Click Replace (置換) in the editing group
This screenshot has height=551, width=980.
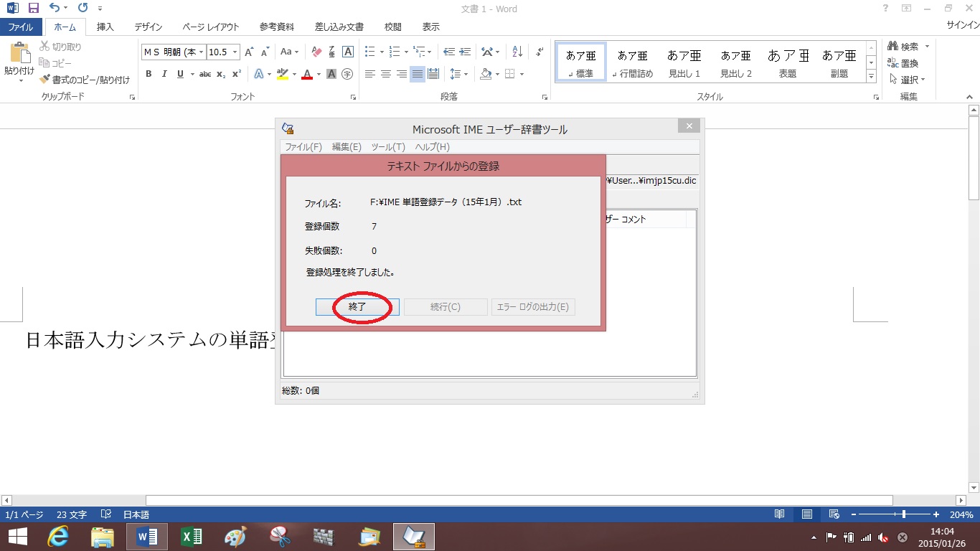click(903, 63)
